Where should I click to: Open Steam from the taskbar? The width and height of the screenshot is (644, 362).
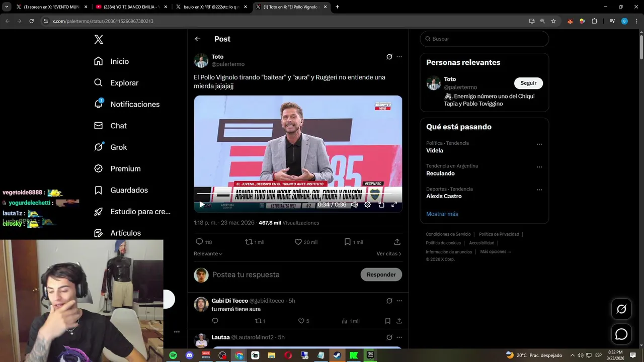pos(337,355)
